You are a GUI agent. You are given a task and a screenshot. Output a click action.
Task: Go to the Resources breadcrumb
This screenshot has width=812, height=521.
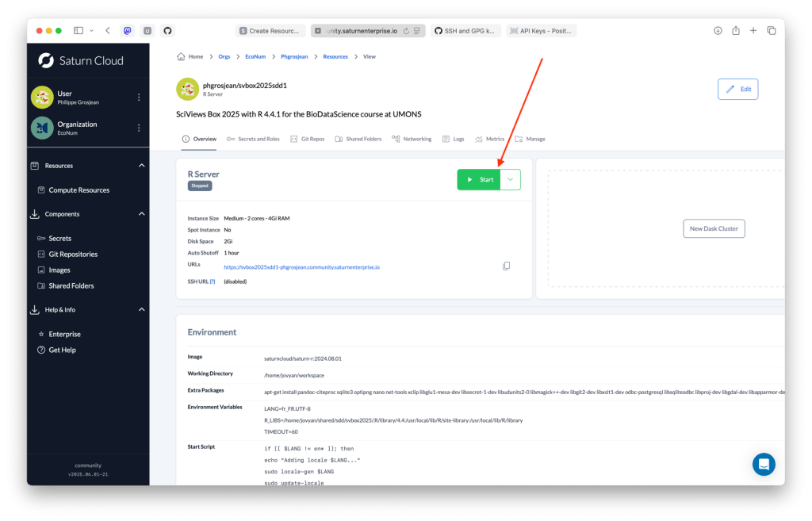pos(335,56)
